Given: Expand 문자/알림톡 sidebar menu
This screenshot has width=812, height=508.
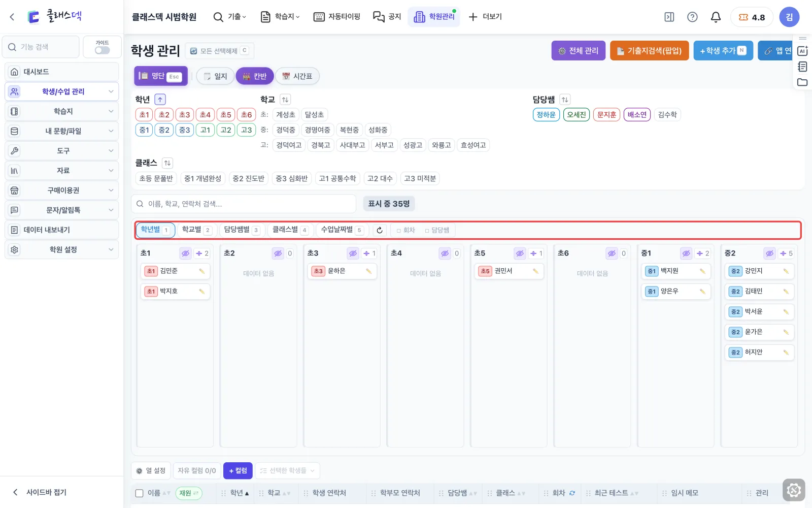Looking at the screenshot, I should coord(62,210).
